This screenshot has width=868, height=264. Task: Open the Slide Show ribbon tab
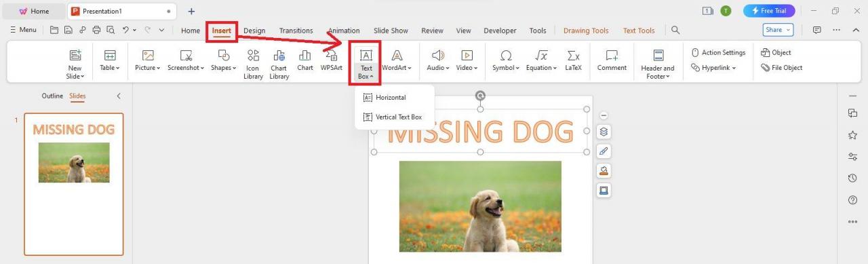tap(391, 31)
